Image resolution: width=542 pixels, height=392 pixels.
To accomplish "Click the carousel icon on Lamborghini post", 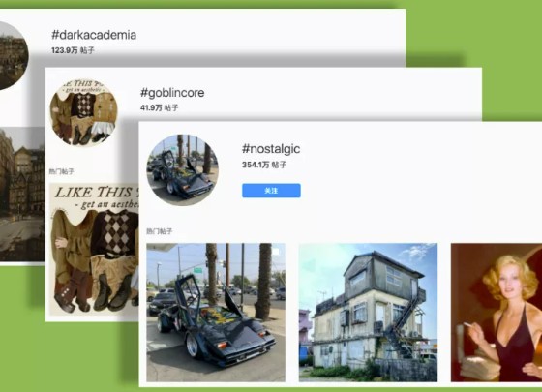I will [x=276, y=252].
